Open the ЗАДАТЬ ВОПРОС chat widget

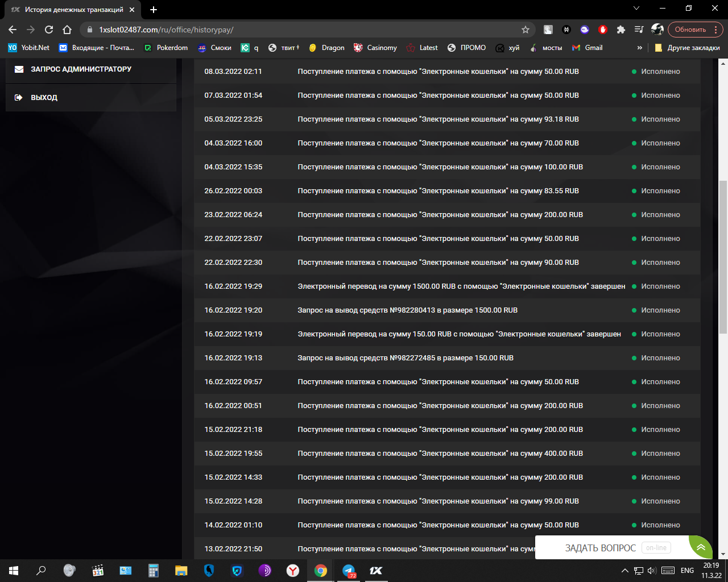click(600, 548)
